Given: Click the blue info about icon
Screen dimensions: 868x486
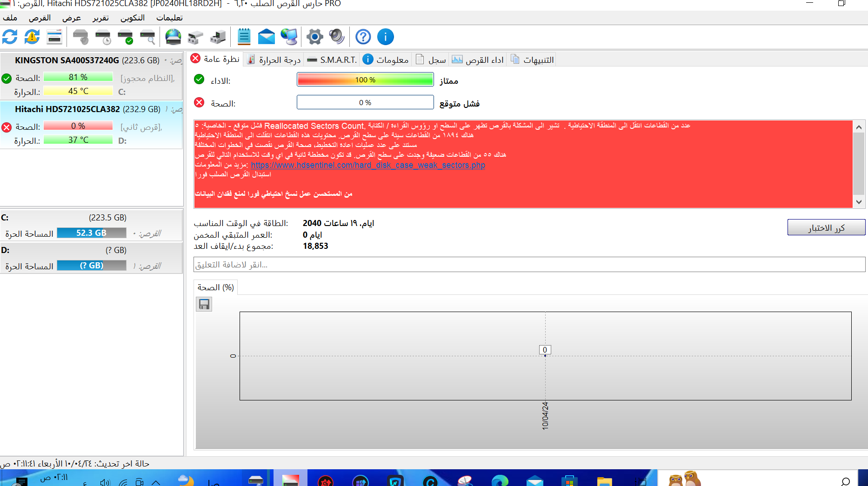Looking at the screenshot, I should 386,37.
